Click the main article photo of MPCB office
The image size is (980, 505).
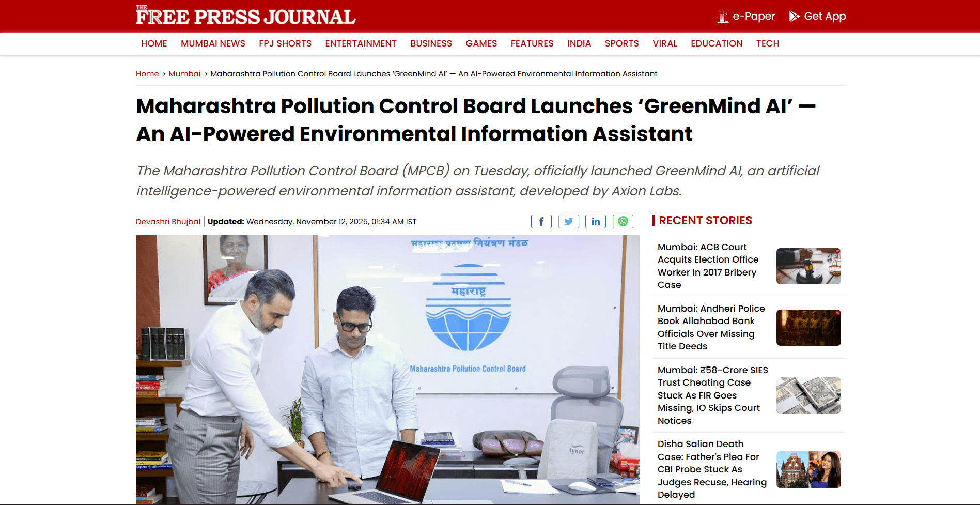click(x=387, y=370)
